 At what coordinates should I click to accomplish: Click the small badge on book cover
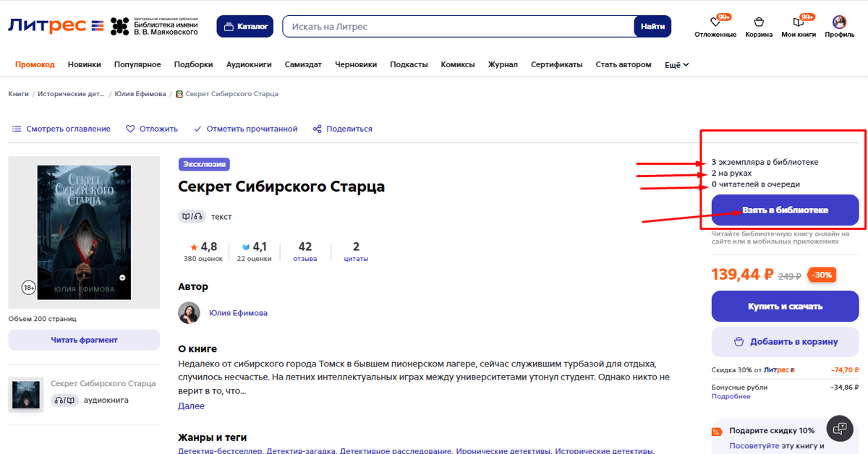pos(122,278)
